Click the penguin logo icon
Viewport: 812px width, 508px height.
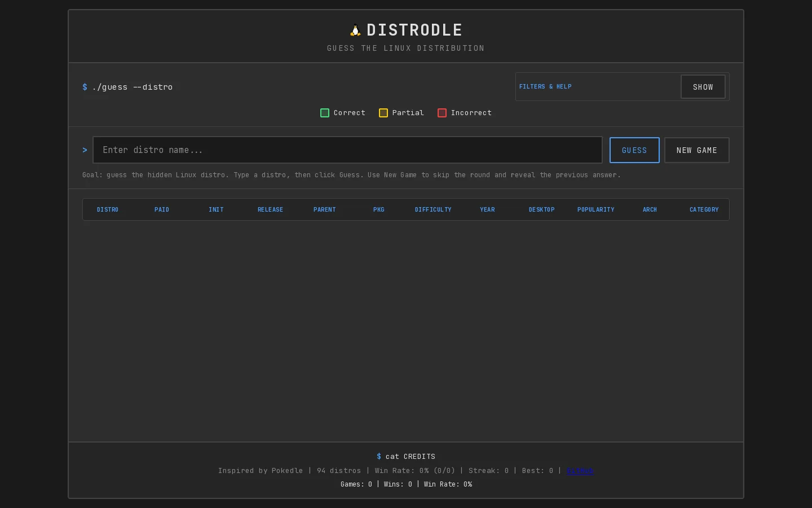355,30
